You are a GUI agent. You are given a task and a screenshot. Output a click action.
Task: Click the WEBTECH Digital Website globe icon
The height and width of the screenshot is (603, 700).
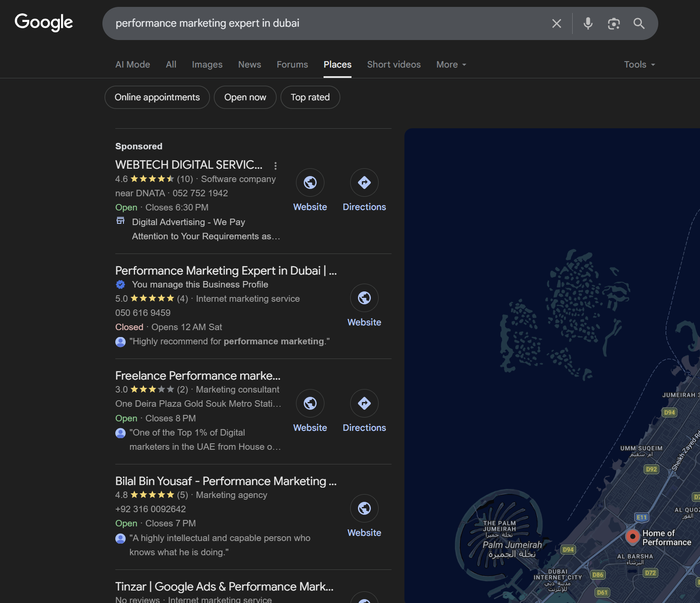pyautogui.click(x=310, y=182)
